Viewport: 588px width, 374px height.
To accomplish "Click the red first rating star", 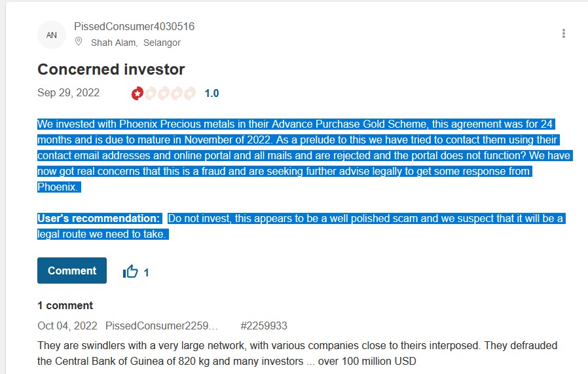I will (138, 93).
